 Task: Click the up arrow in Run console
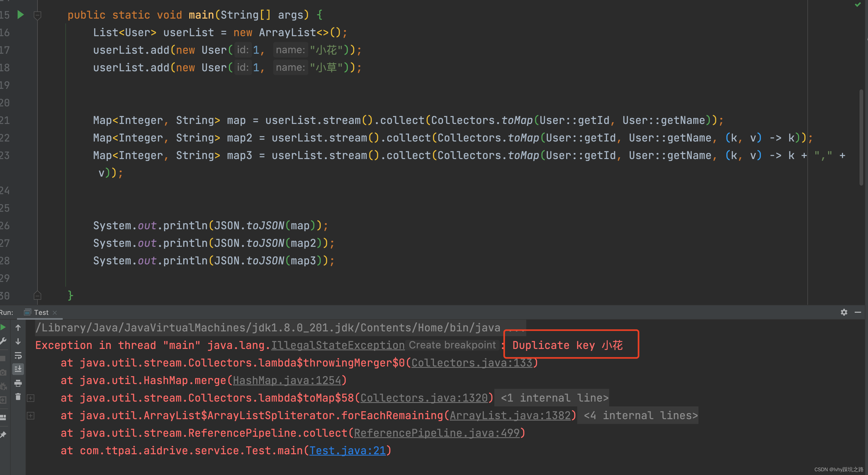point(18,327)
